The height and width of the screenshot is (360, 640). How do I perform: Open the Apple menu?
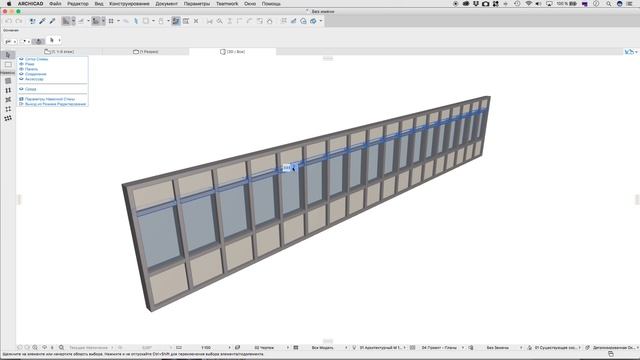(9, 4)
